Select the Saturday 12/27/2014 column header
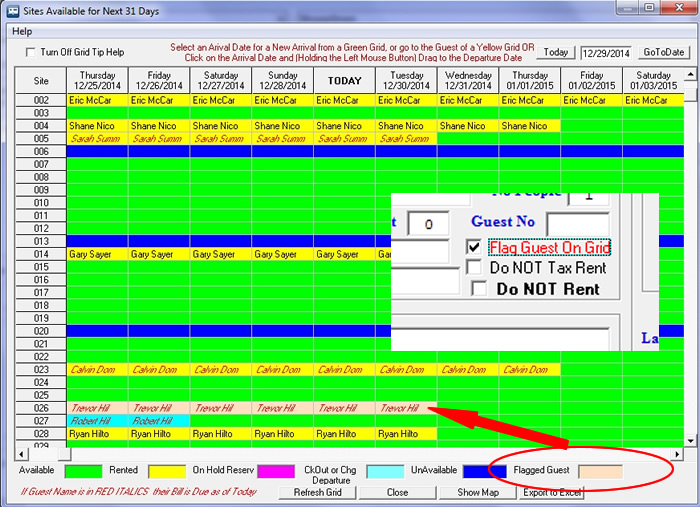 221,80
